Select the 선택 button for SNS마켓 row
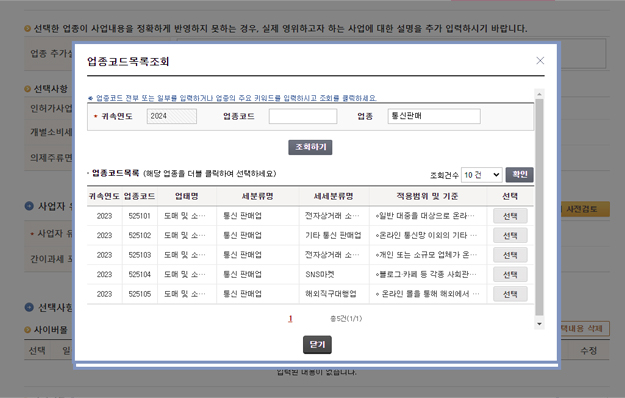Image resolution: width=625 pixels, height=398 pixels. click(510, 274)
